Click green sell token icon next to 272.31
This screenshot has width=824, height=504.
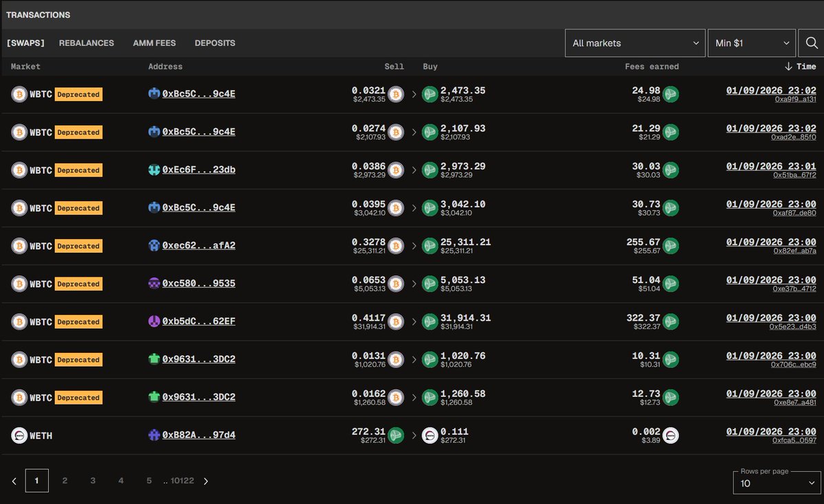396,435
